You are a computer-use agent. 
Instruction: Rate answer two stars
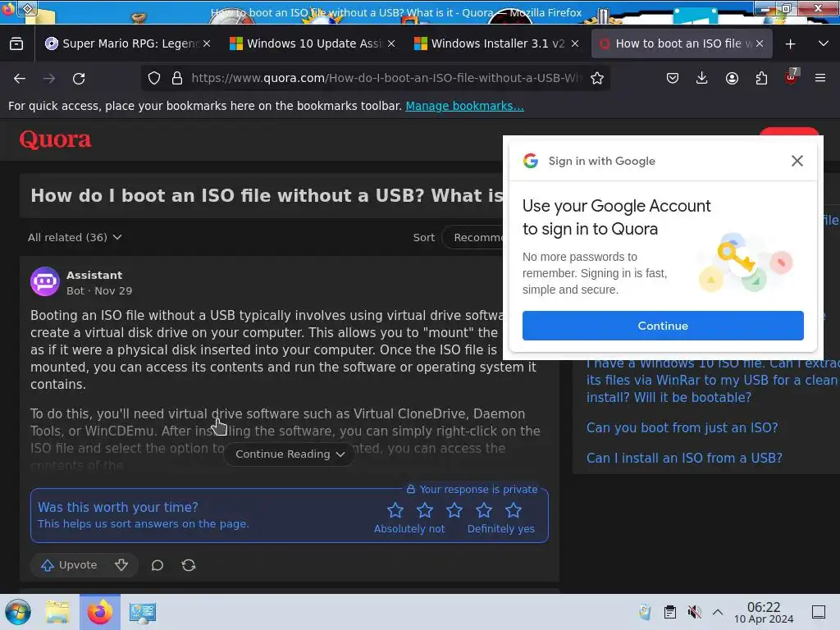[x=425, y=510]
